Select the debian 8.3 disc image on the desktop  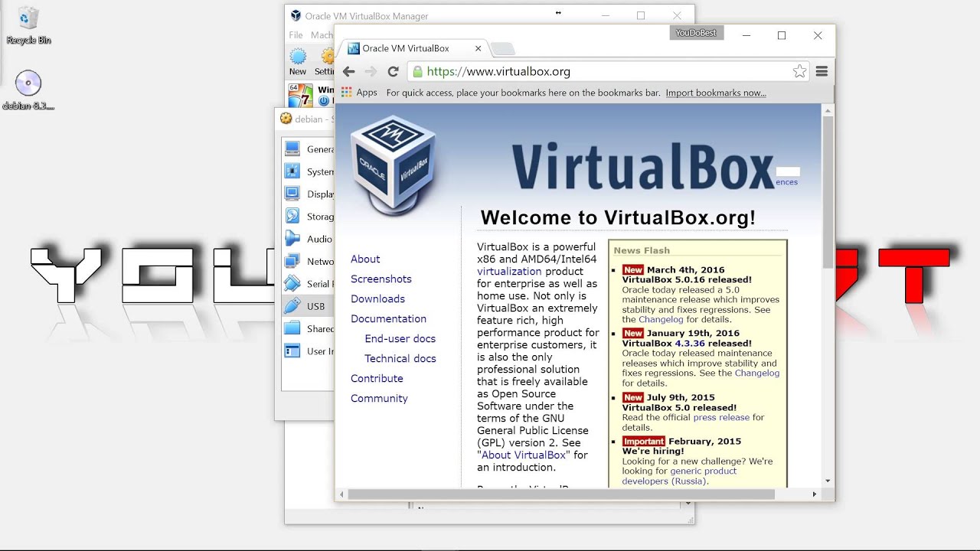[28, 91]
